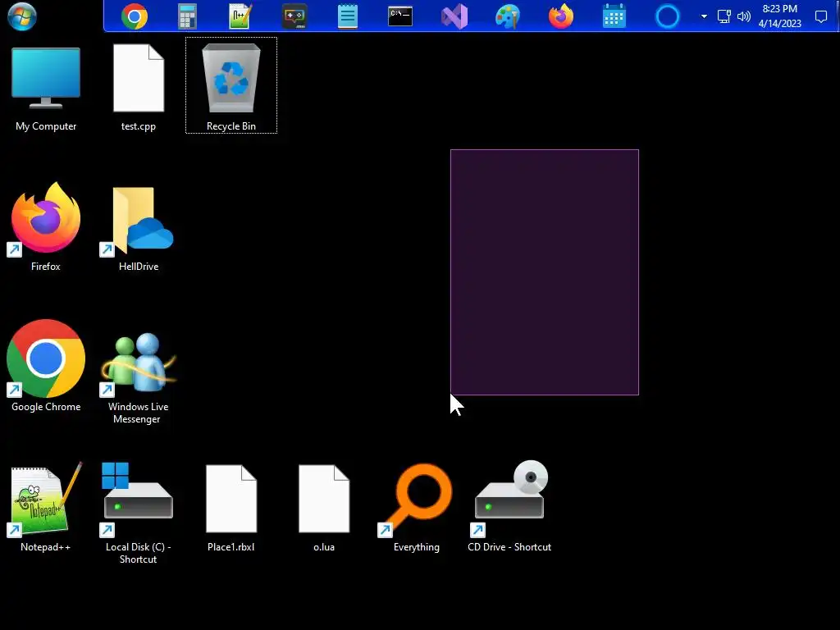
Task: Click the Cortana circle icon
Action: coord(668,16)
